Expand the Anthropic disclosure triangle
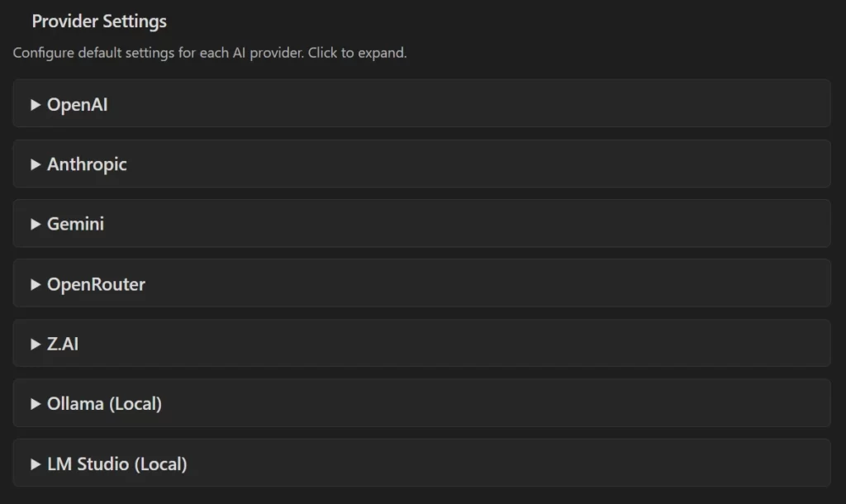Image resolution: width=846 pixels, height=504 pixels. pyautogui.click(x=36, y=164)
